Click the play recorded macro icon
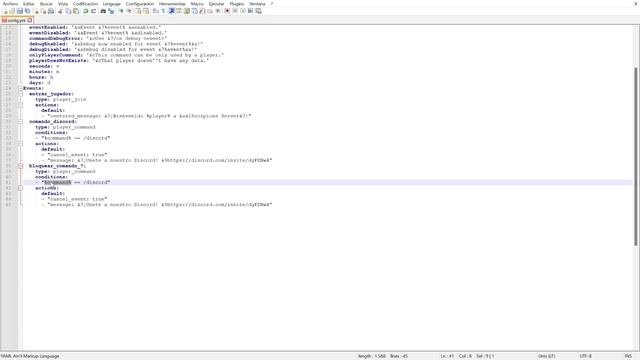 point(243,11)
